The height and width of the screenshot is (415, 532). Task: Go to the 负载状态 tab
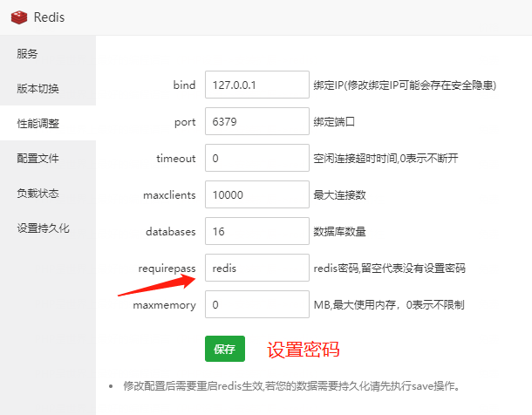point(38,194)
